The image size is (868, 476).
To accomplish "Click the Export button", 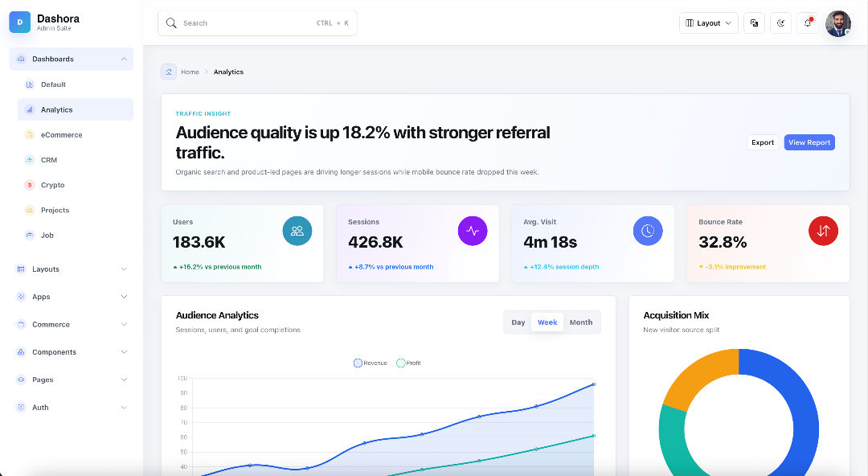I will tap(762, 142).
